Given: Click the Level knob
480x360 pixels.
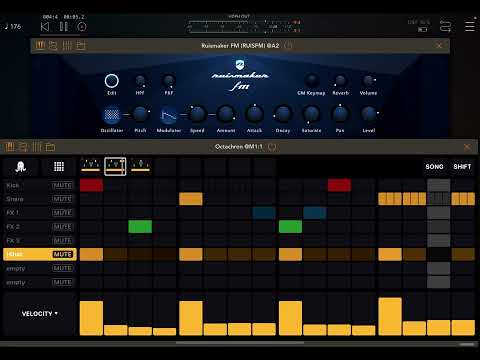Looking at the screenshot, I should [x=369, y=114].
